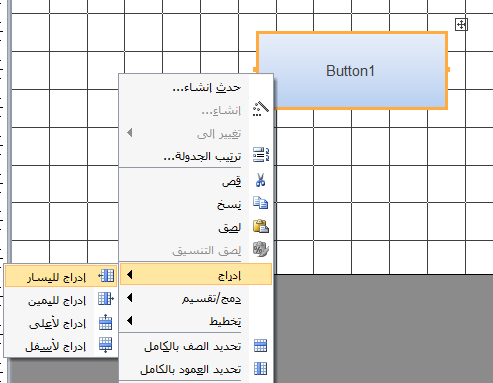This screenshot has width=493, height=383.
Task: Expand the إدراج submenu arrow
Action: (130, 275)
